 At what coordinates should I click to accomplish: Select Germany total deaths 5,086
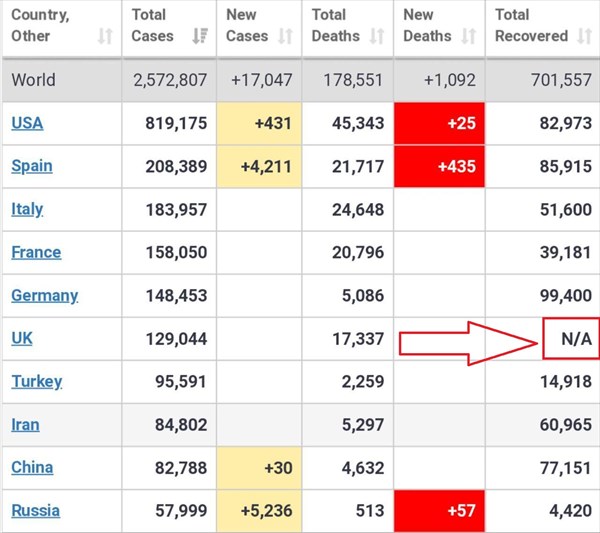click(363, 296)
